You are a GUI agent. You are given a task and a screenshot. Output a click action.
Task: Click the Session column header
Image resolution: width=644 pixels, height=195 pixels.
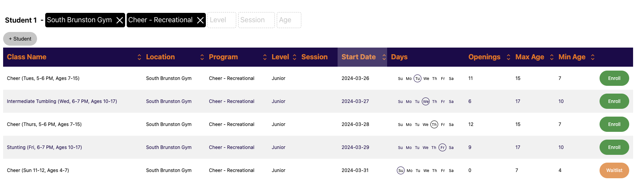point(314,57)
